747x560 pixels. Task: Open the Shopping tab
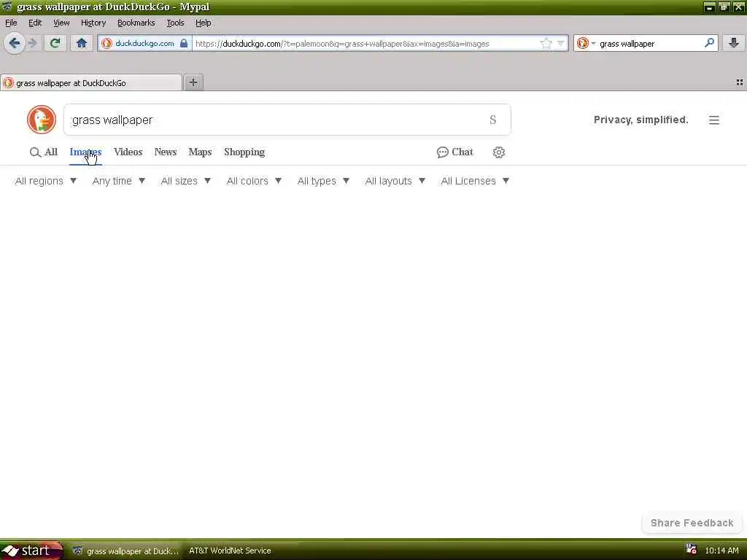[x=244, y=152]
